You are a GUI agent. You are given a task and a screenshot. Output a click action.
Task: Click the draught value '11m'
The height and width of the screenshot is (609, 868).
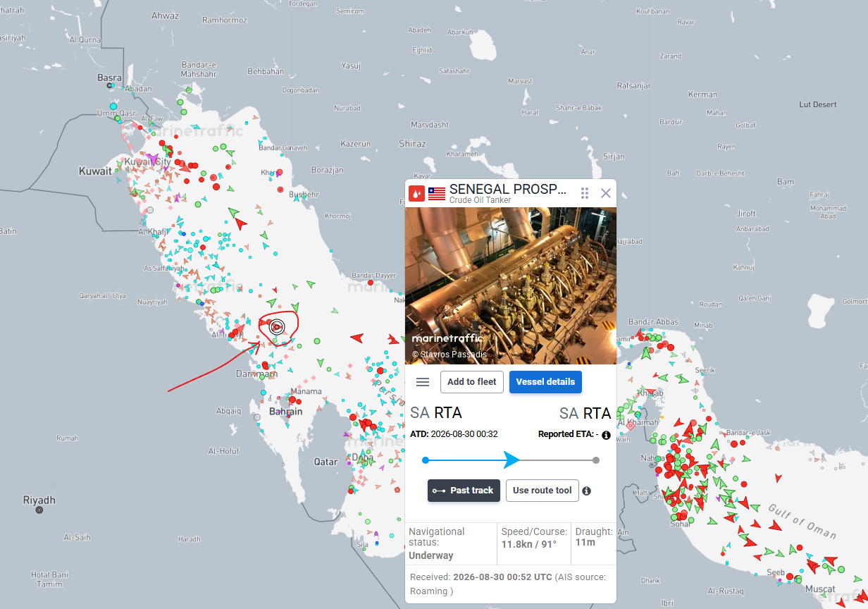coord(585,543)
